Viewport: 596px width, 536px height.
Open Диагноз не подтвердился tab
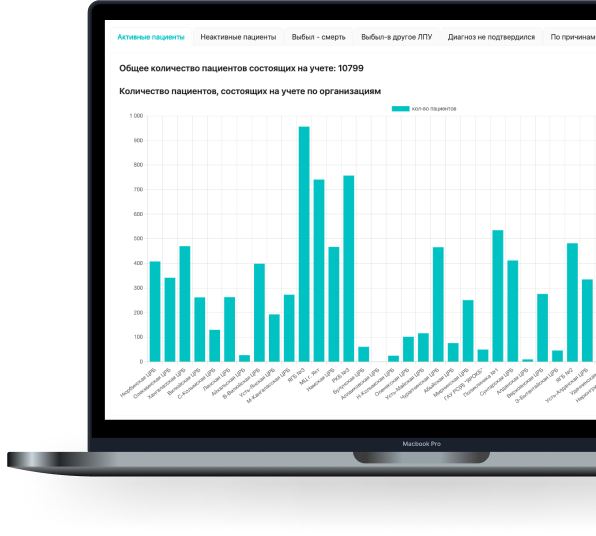pos(491,37)
